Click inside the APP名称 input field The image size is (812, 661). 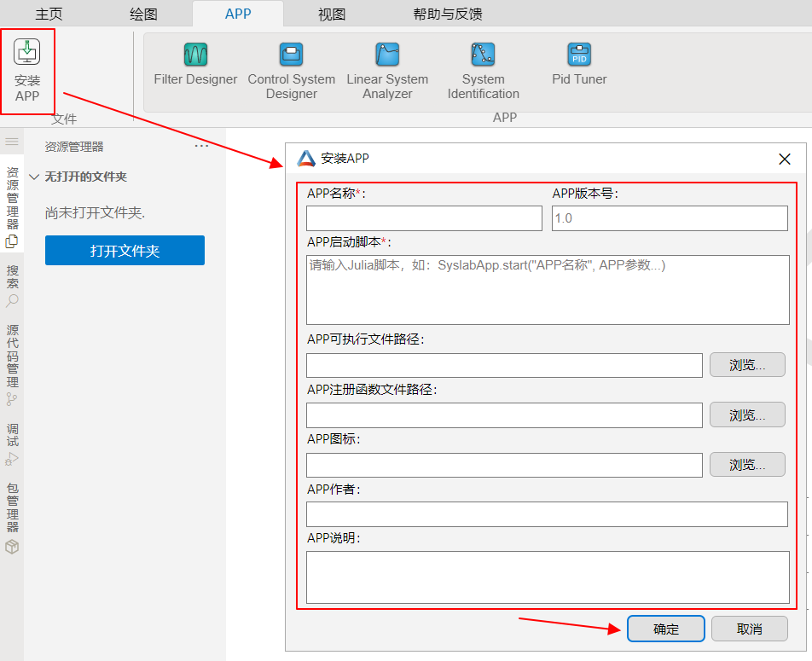[424, 218]
